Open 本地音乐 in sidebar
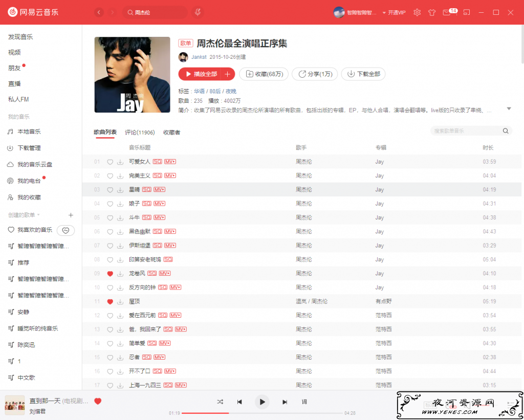This screenshot has height=420, width=524. pyautogui.click(x=29, y=131)
